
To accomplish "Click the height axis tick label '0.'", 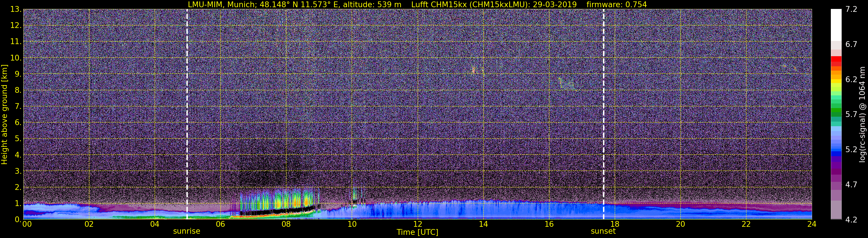I will tap(18, 219).
